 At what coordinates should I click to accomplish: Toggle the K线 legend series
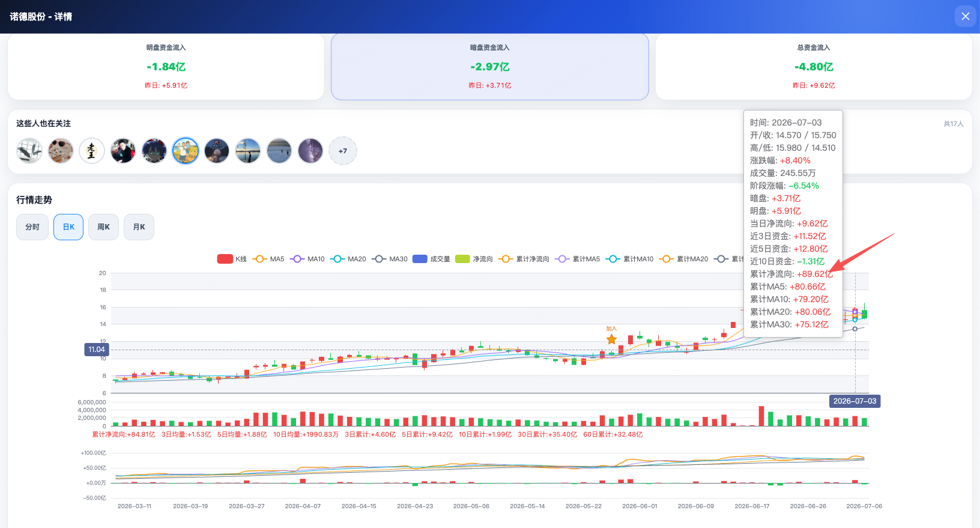pos(232,259)
